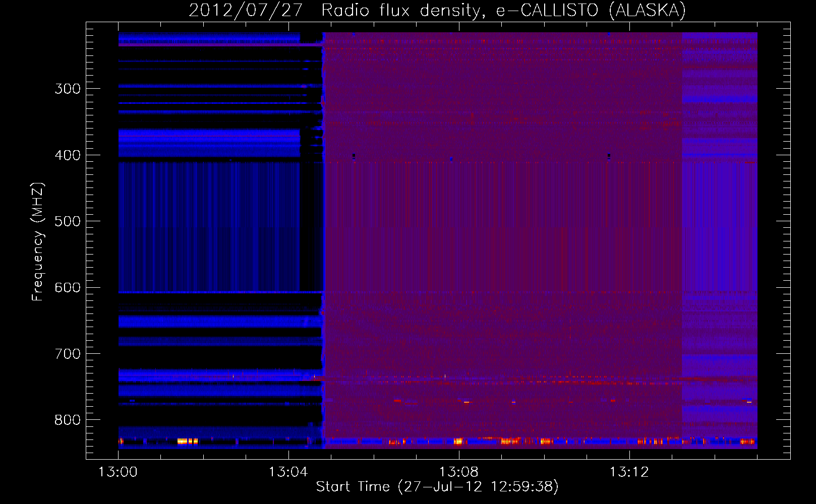The width and height of the screenshot is (816, 504).
Task: Click the 300 frequency tick label
Action: click(x=68, y=89)
